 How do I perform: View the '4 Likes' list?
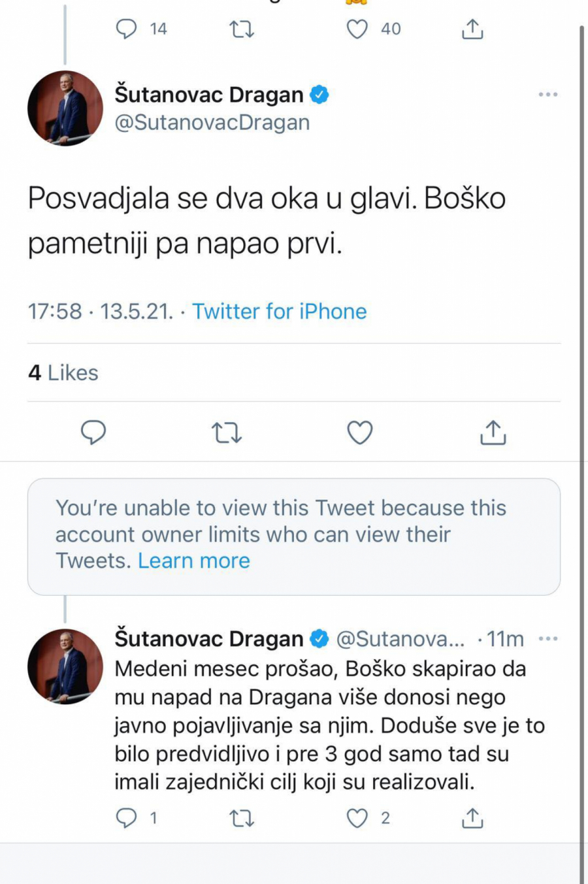(x=63, y=372)
